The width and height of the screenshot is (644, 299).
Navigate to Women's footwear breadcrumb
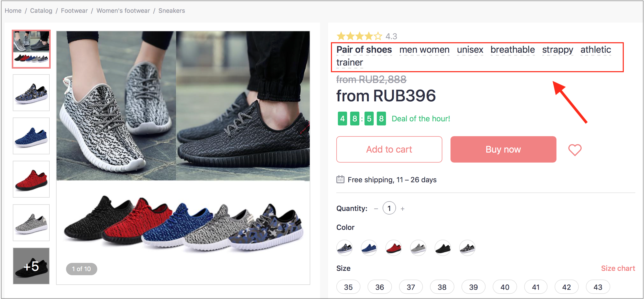[123, 10]
